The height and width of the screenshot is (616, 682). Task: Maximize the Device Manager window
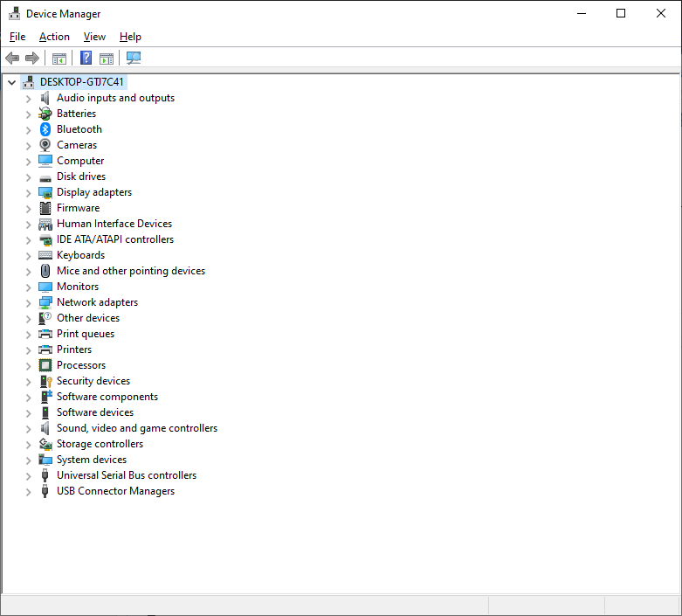point(621,13)
